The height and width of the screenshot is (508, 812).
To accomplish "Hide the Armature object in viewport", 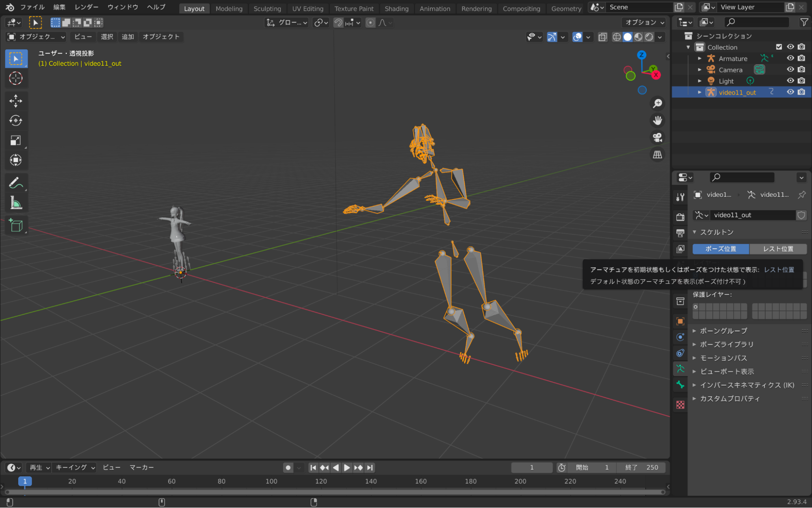I will coord(790,59).
